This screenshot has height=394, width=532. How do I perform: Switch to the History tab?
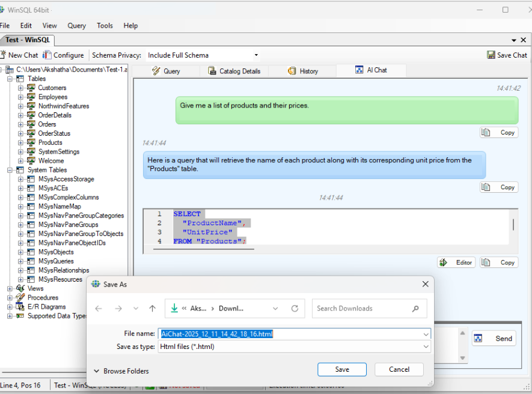pos(303,71)
